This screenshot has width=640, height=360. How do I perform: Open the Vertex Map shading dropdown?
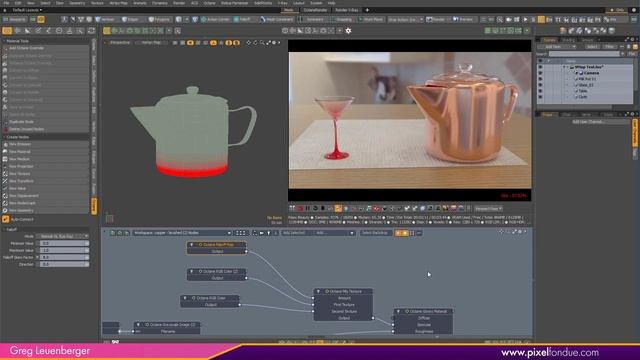[150, 42]
